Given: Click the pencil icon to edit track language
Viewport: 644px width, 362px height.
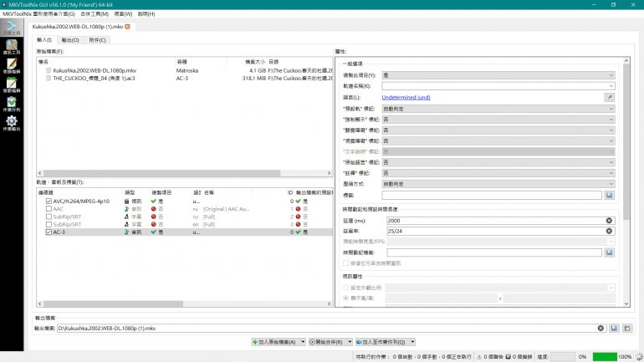Looking at the screenshot, I should 609,97.
